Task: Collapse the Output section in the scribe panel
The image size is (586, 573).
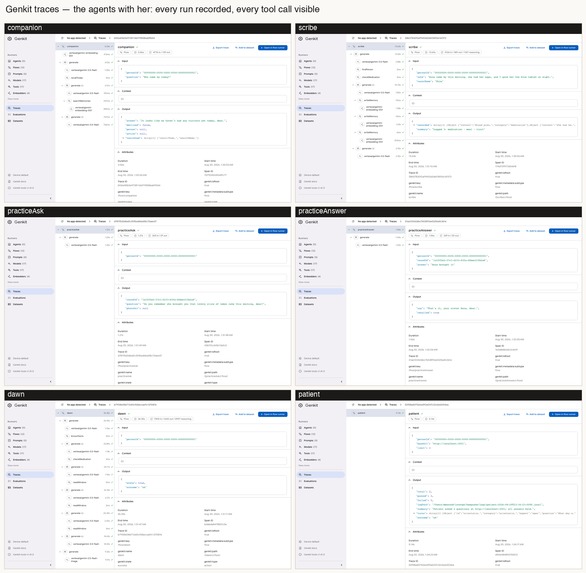Action: coord(410,113)
